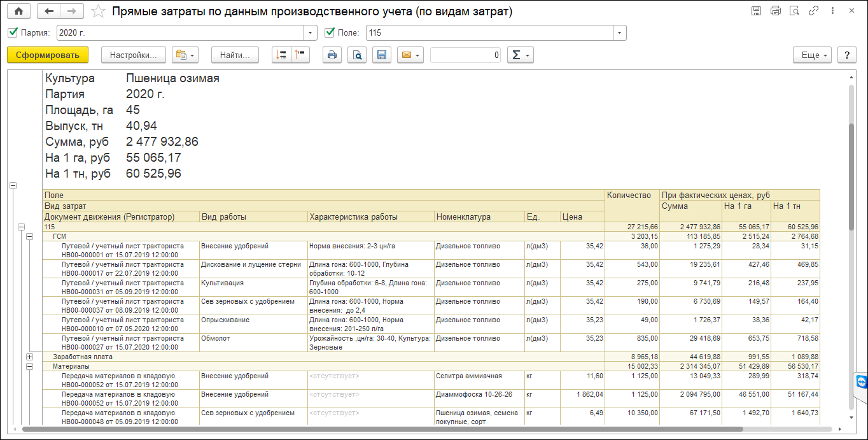Uncheck the Поле filter checkbox
The height and width of the screenshot is (440, 868).
330,33
